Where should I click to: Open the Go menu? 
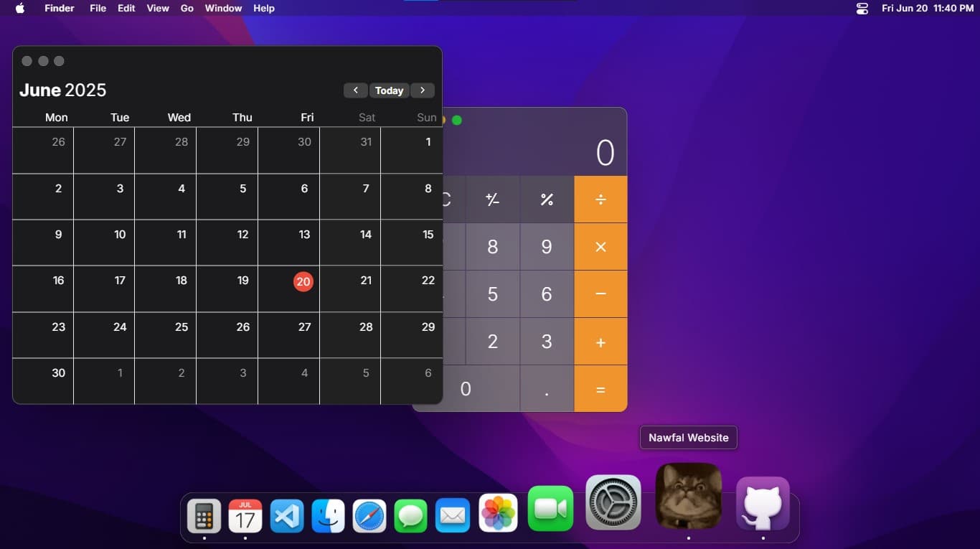click(187, 8)
